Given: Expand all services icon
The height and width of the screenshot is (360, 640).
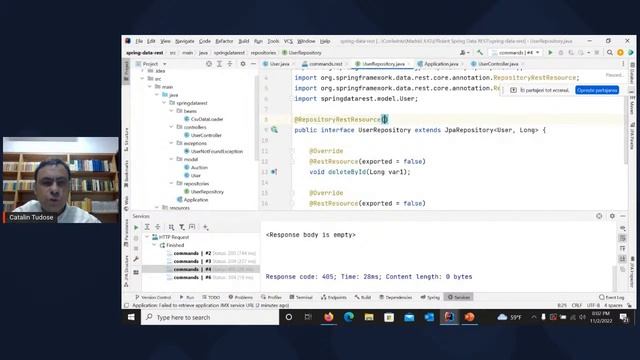Looking at the screenshot, I should (147, 227).
